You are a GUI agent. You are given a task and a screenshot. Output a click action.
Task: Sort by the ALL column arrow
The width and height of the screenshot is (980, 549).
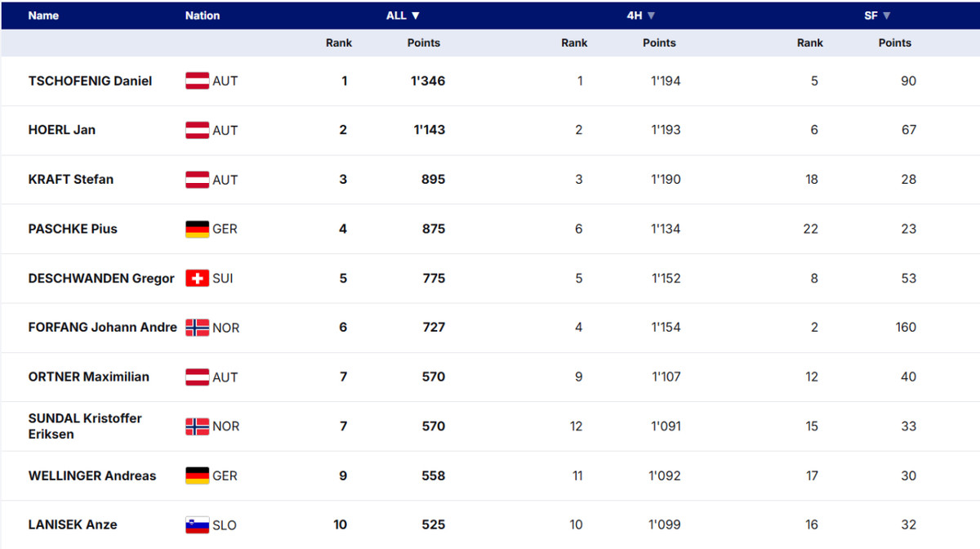click(416, 16)
